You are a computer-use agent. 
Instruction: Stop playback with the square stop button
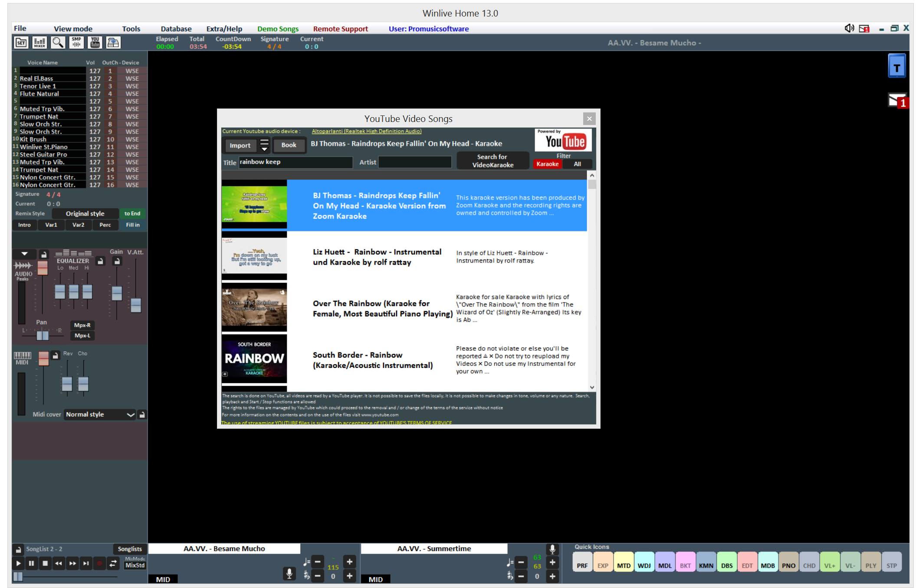coord(45,563)
